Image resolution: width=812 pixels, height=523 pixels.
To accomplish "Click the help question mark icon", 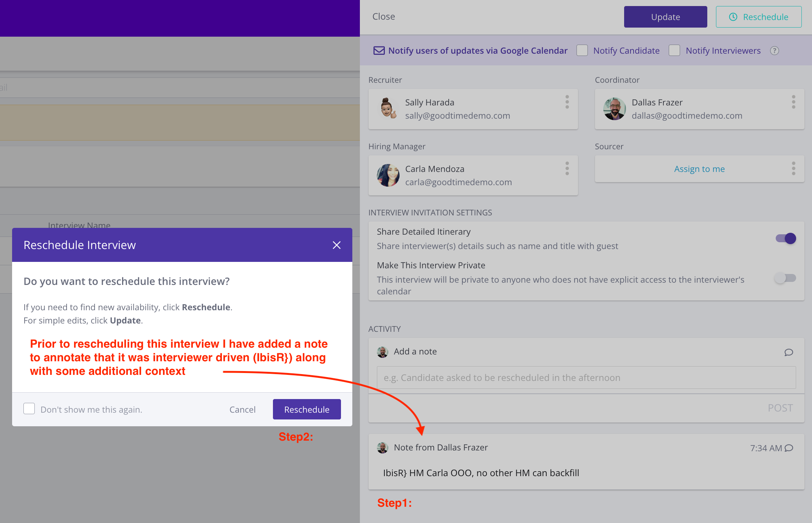I will click(x=774, y=51).
